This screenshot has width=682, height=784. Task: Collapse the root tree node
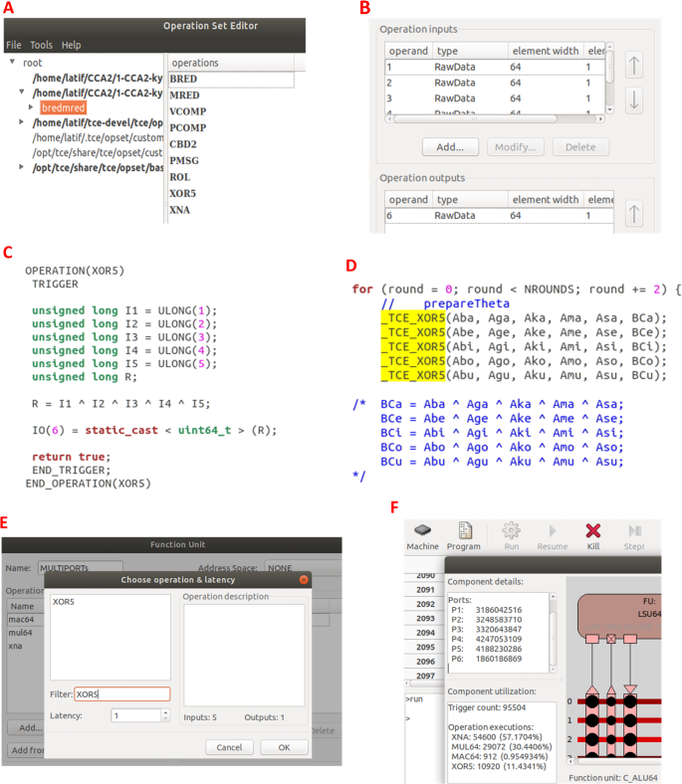pyautogui.click(x=12, y=62)
